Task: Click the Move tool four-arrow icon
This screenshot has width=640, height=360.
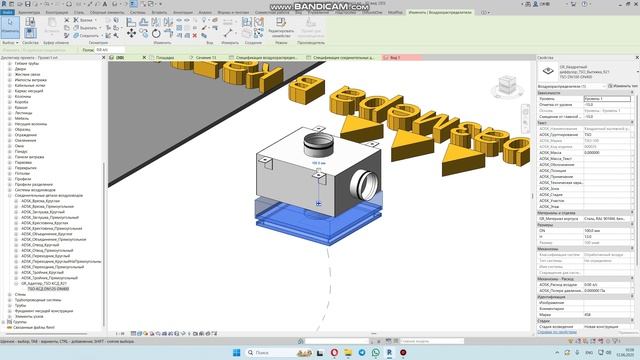Action: coord(131,33)
